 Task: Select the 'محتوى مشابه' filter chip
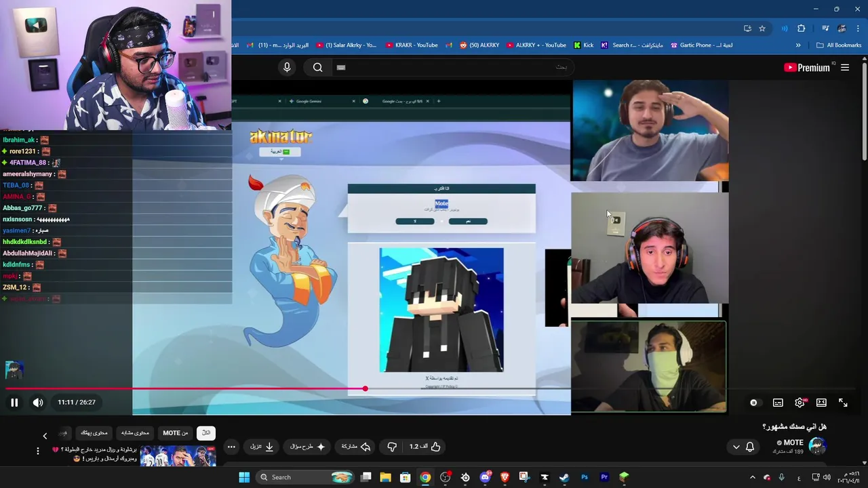tap(136, 432)
